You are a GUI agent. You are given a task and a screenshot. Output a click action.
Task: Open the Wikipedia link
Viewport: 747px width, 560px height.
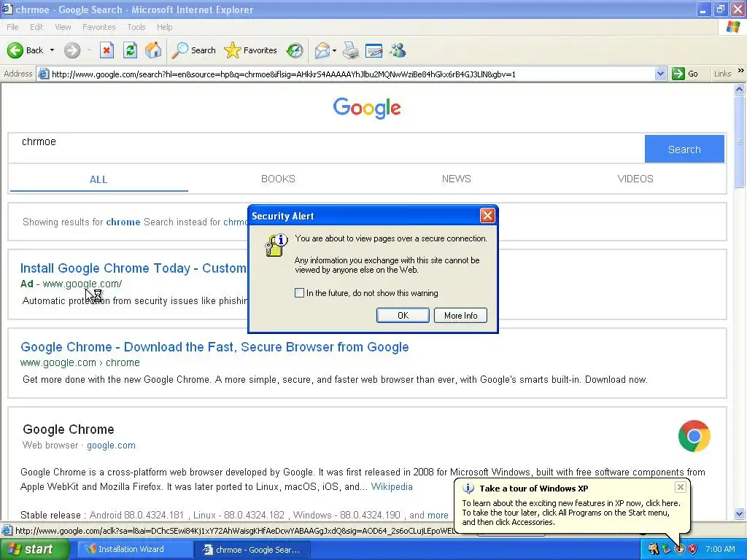pos(392,486)
